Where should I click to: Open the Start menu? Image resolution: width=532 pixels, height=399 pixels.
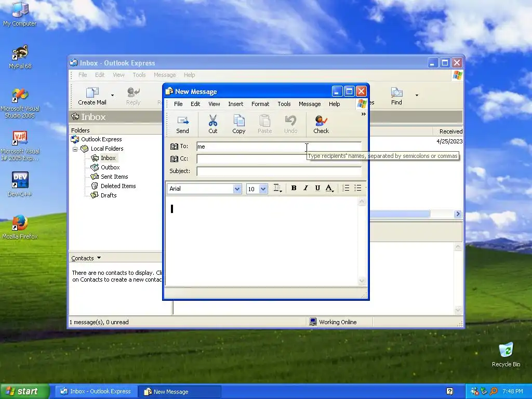(x=24, y=391)
